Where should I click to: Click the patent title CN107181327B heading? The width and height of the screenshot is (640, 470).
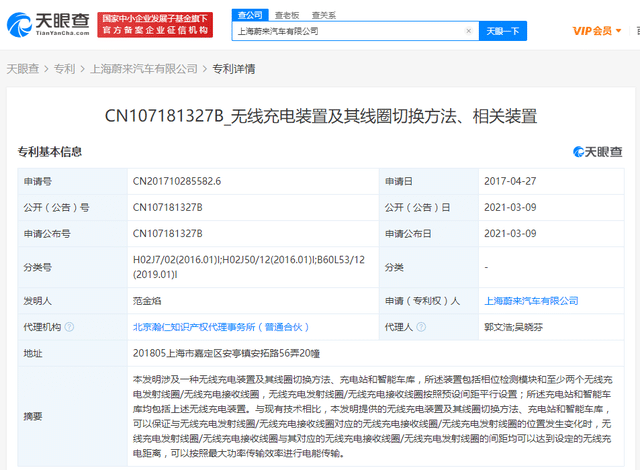[x=320, y=115]
